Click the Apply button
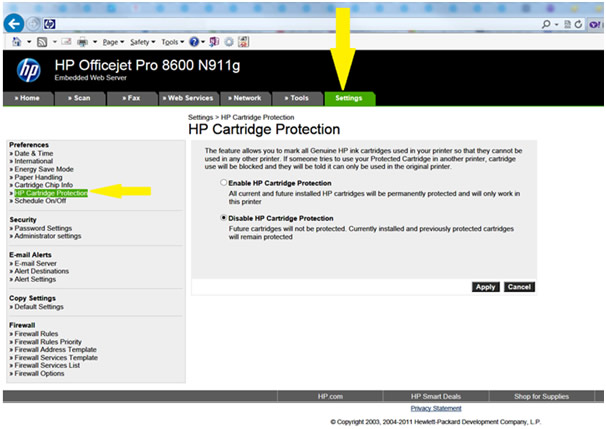 (485, 287)
